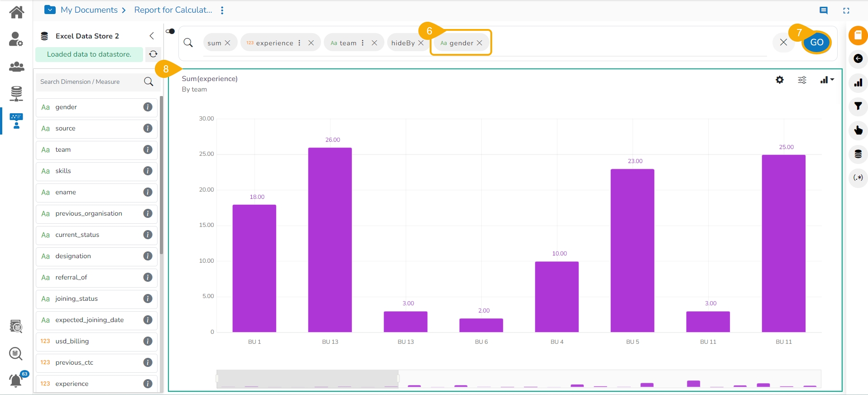Open experience chip options menu
The width and height of the screenshot is (868, 395).
pyautogui.click(x=299, y=43)
